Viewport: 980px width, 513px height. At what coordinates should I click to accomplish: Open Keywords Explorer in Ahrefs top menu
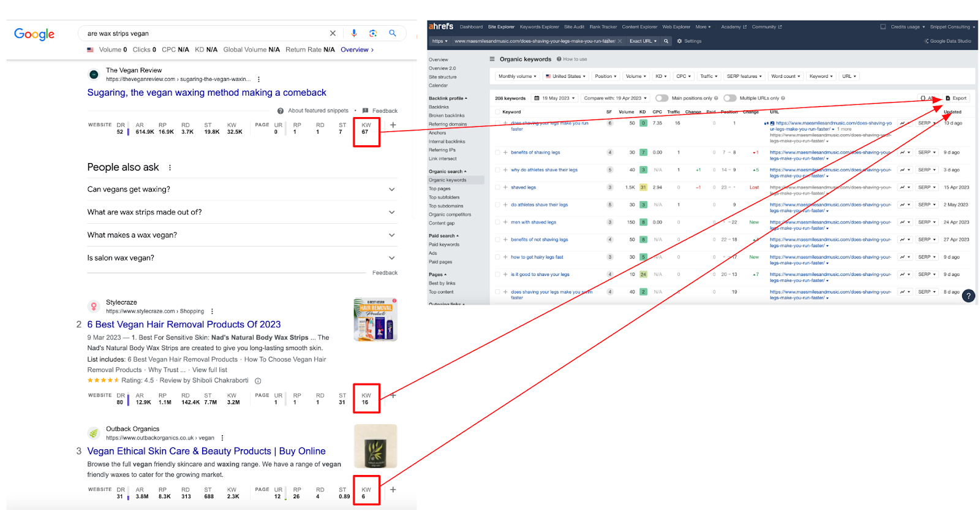[539, 27]
